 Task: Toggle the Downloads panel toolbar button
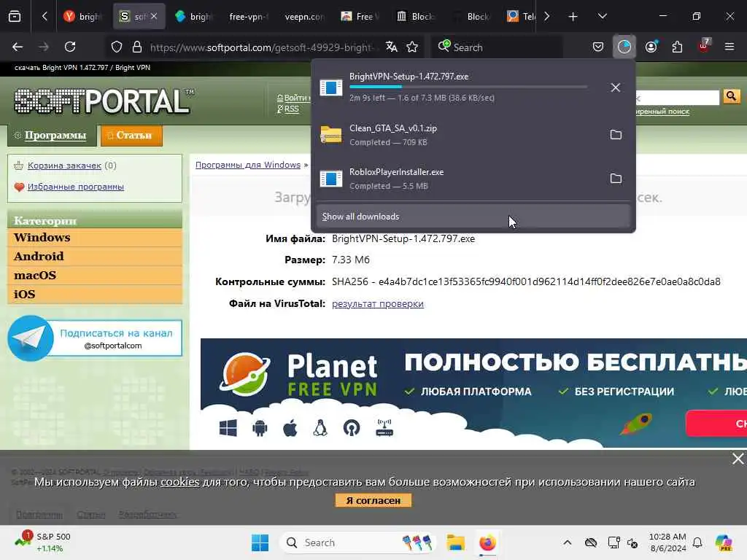click(624, 47)
